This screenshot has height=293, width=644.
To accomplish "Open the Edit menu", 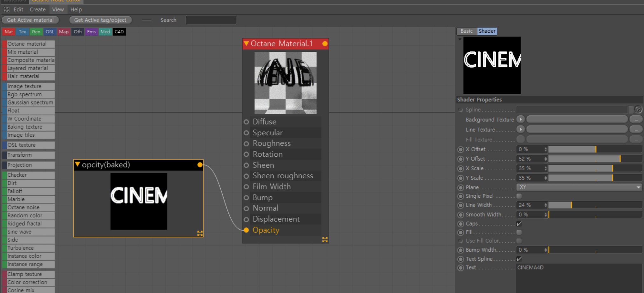I will [x=18, y=10].
